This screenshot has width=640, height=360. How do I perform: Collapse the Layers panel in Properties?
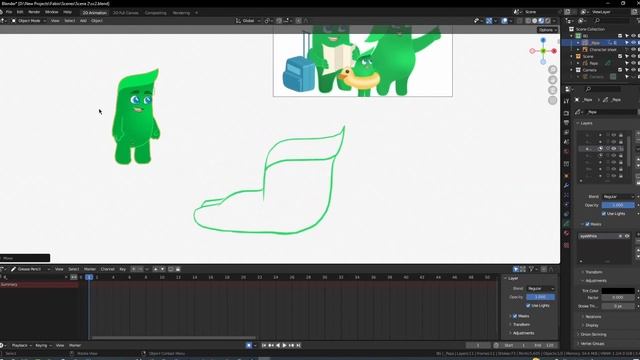point(586,123)
